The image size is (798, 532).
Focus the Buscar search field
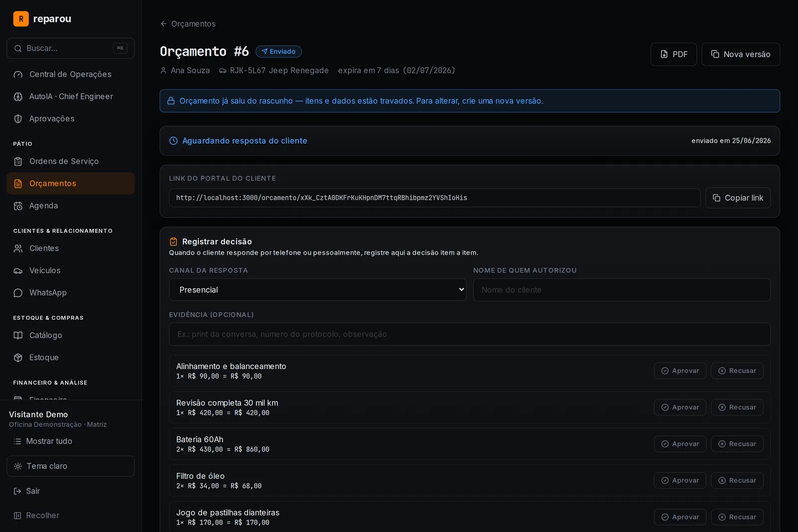71,48
